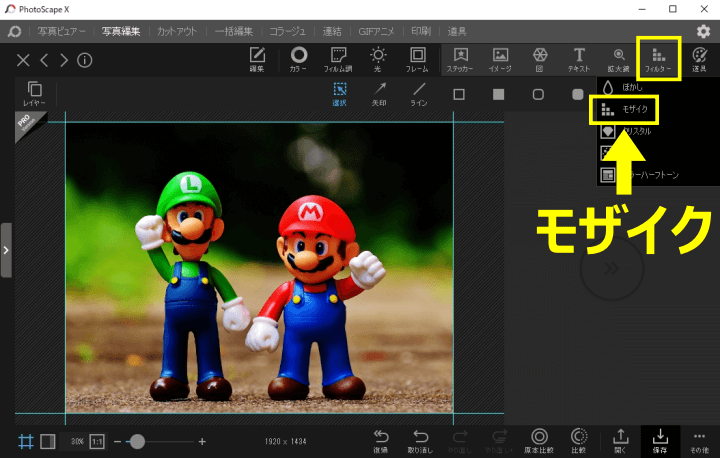Go to the home swirl icon
Image resolution: width=720 pixels, height=458 pixels.
click(14, 31)
